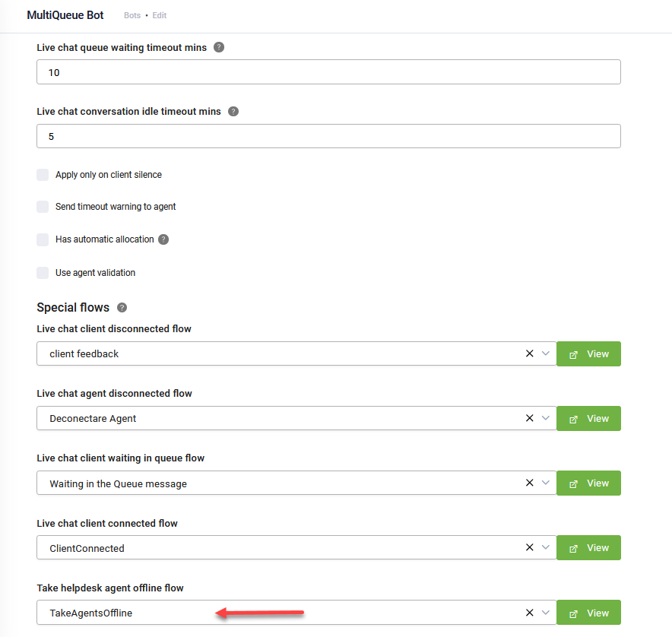Clear the TakeAgentsOffline flow selection
This screenshot has height=637, width=672.
(x=530, y=613)
